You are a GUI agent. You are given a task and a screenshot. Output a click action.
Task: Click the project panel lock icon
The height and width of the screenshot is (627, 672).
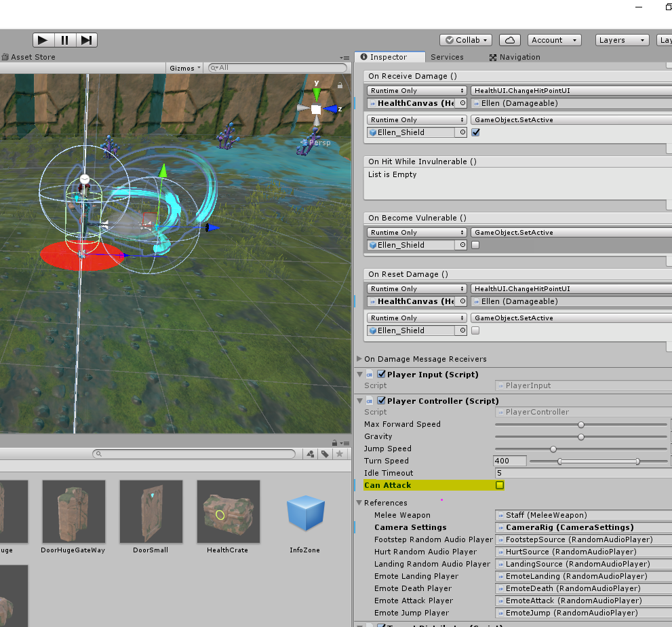[335, 443]
